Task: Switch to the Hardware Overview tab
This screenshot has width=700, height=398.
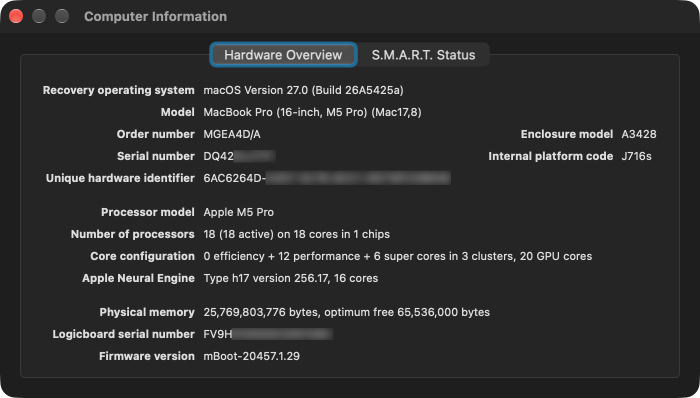Action: [283, 55]
